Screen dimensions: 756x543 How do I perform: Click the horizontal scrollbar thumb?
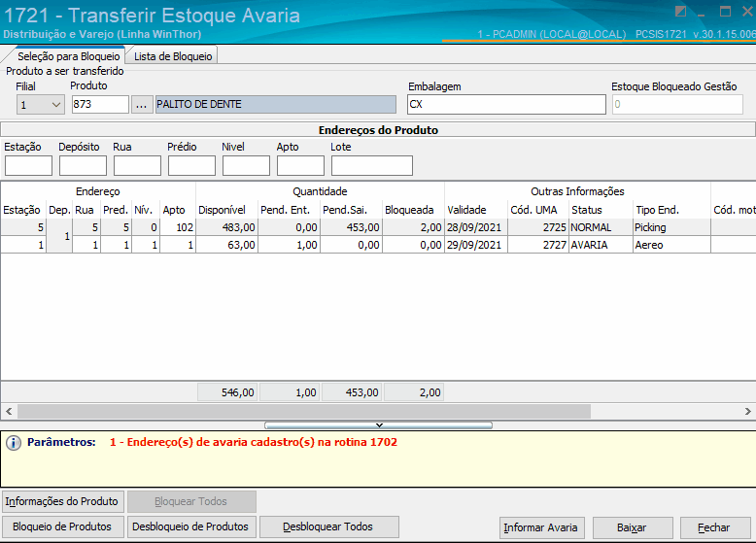[304, 412]
